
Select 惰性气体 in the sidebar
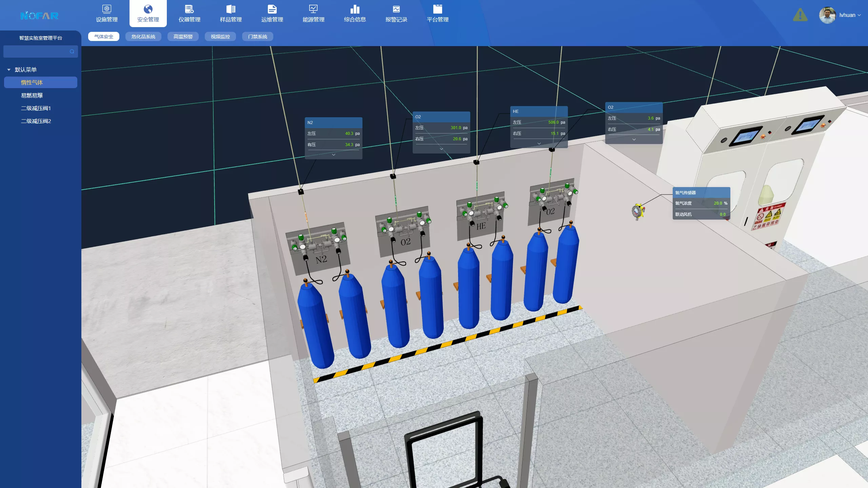coord(41,82)
